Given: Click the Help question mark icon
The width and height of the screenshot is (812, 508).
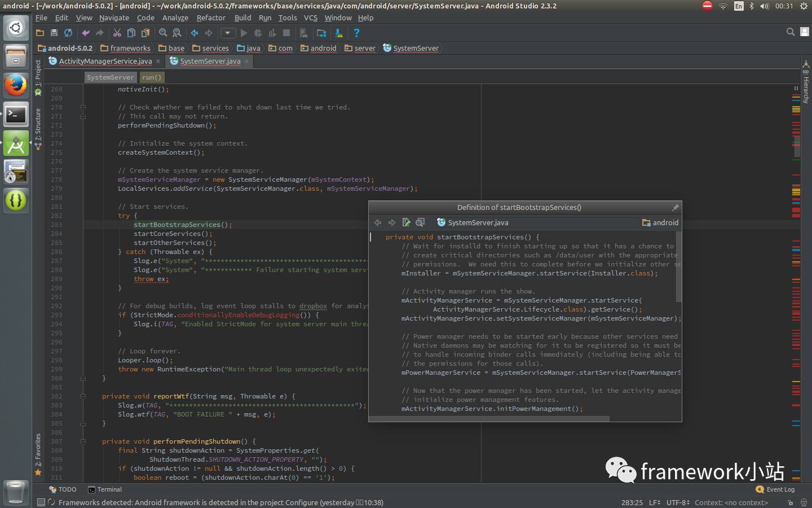Looking at the screenshot, I should tap(356, 33).
